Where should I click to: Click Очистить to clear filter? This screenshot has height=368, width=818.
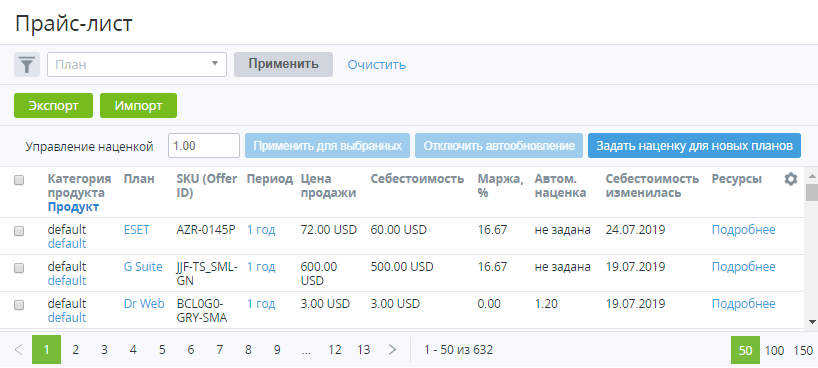(377, 65)
